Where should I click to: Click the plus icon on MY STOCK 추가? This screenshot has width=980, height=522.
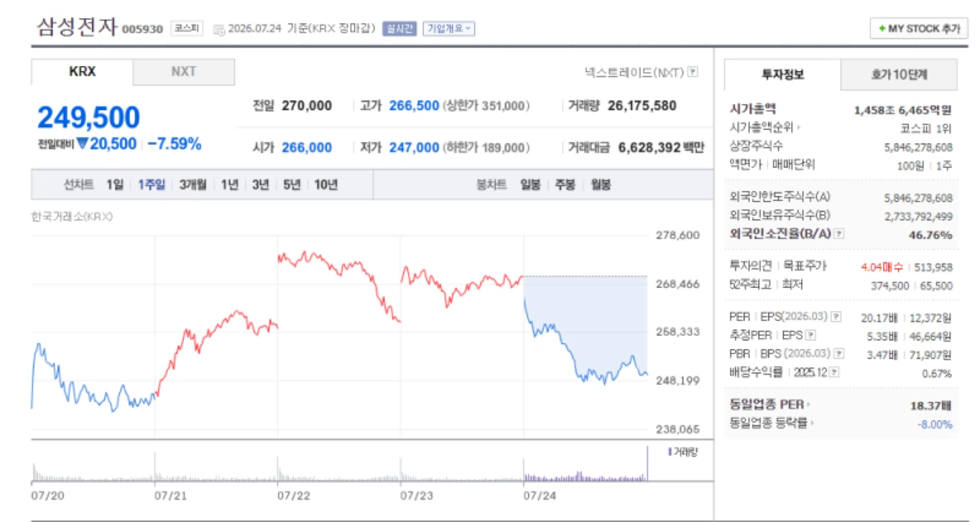point(882,29)
